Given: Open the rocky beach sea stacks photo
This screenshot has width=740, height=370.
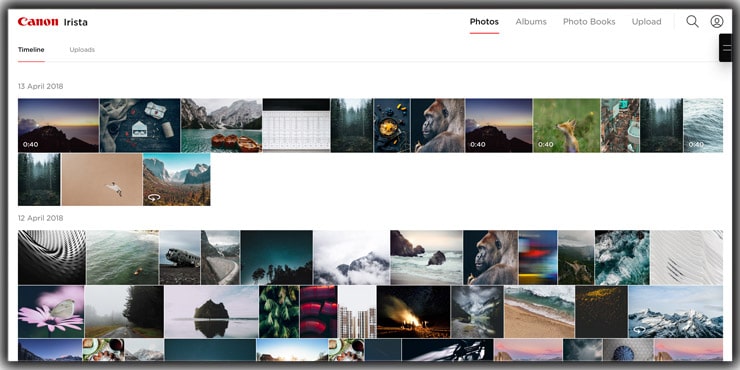Looking at the screenshot, I should (426, 257).
